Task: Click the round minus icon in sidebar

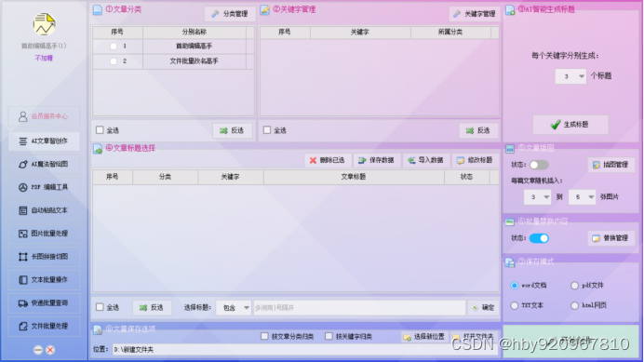Action: 38,350
